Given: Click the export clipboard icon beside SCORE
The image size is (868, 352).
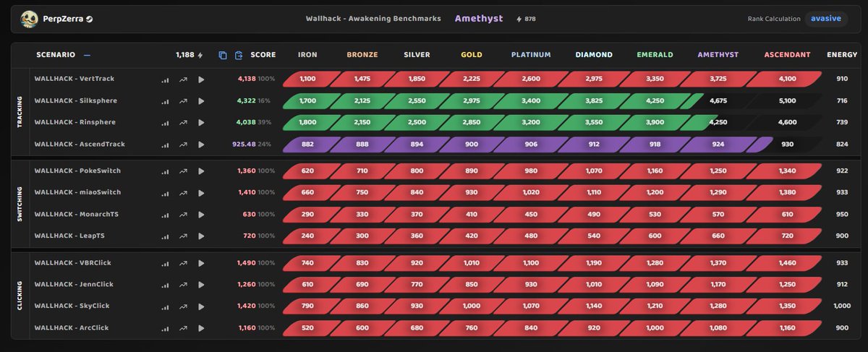Looking at the screenshot, I should [x=239, y=55].
